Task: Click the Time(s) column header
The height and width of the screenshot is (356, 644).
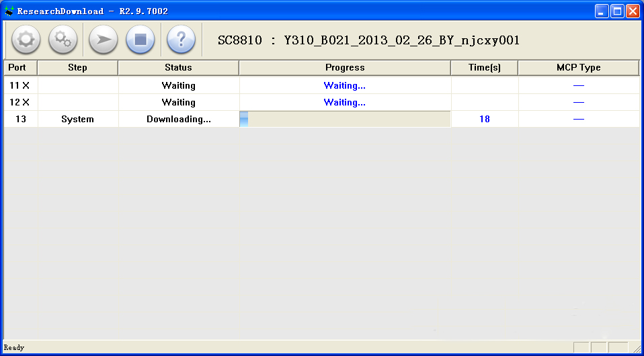Action: [x=485, y=68]
